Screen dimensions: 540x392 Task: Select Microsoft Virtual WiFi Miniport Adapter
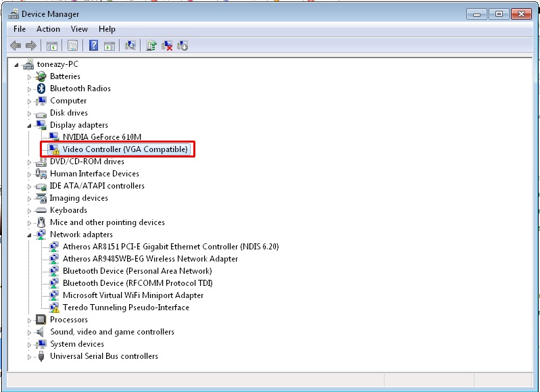(133, 295)
